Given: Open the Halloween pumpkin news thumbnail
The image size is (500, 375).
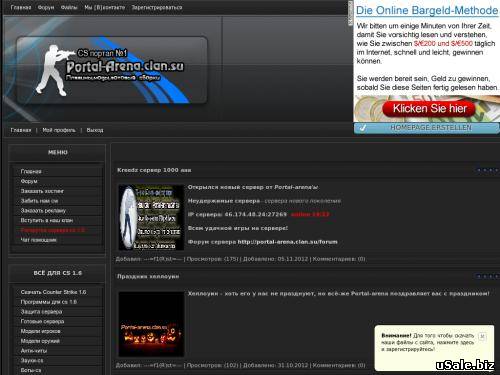Looking at the screenshot, I should (x=151, y=324).
